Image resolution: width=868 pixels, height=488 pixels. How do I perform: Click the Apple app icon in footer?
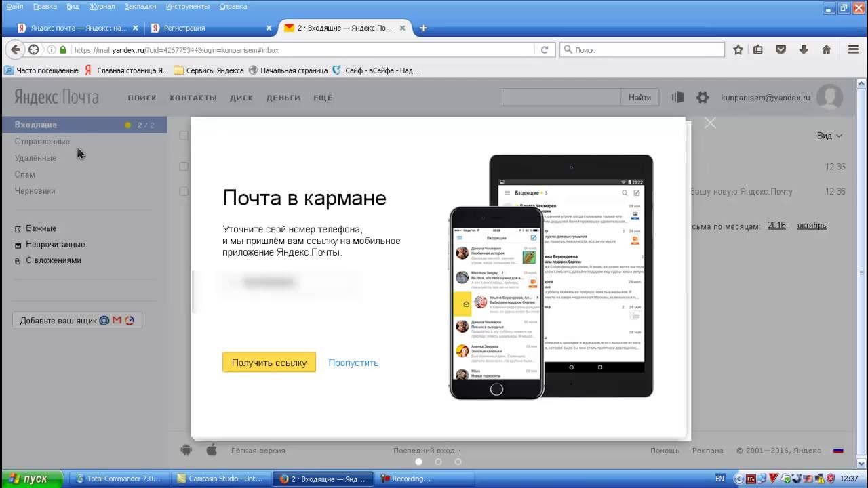(x=211, y=450)
